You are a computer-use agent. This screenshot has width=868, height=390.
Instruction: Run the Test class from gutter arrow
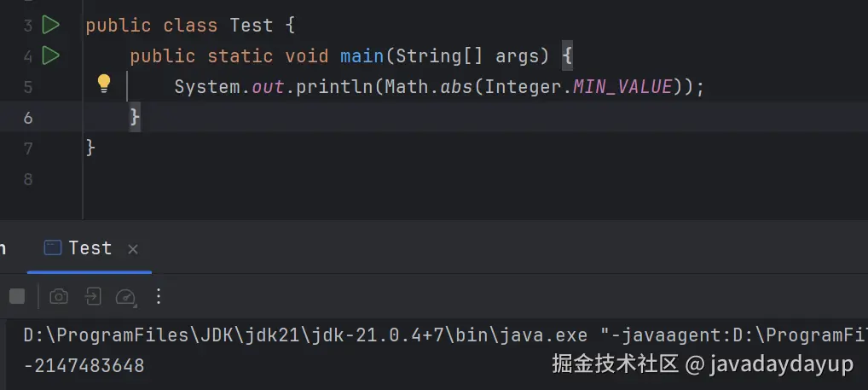(50, 25)
